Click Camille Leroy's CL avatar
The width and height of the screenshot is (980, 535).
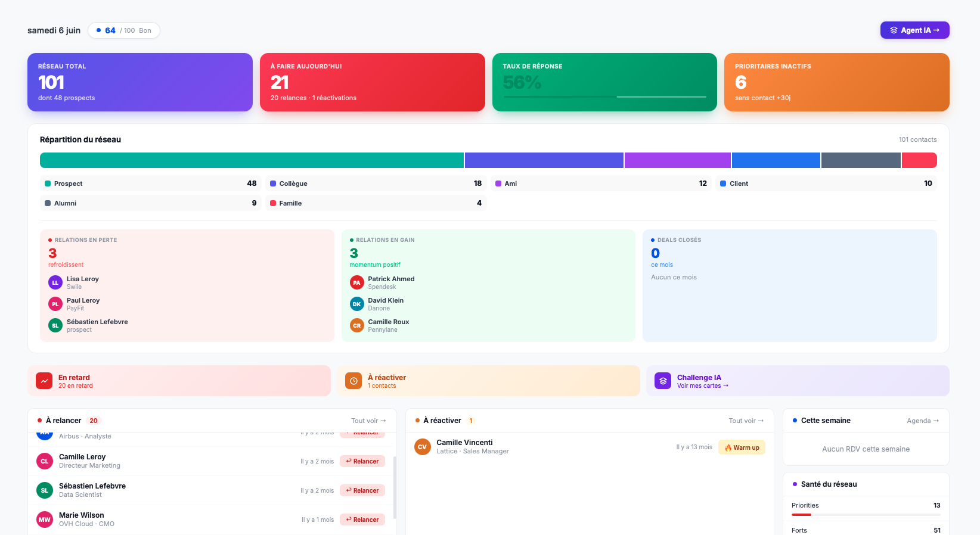pos(45,461)
